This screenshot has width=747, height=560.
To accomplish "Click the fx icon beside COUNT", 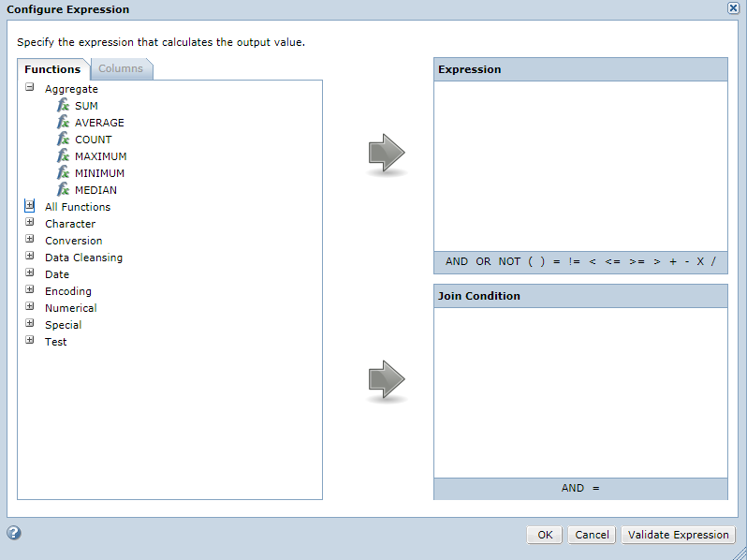I will pyautogui.click(x=63, y=140).
